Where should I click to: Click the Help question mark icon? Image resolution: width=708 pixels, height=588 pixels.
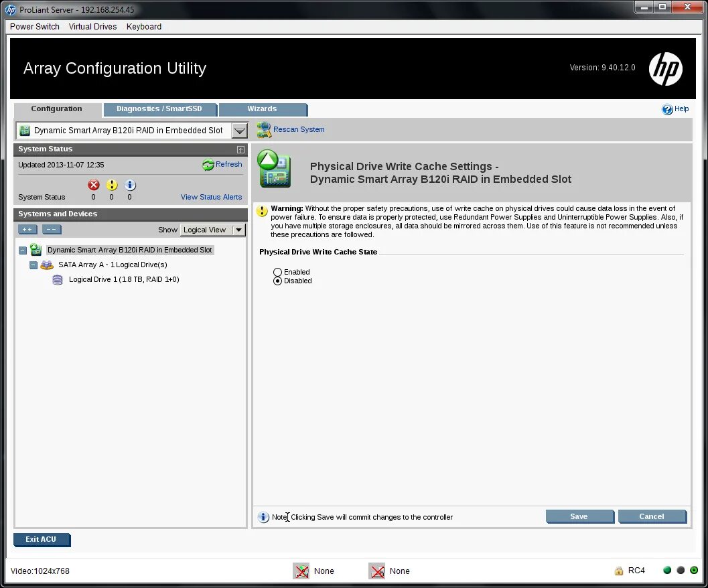667,109
